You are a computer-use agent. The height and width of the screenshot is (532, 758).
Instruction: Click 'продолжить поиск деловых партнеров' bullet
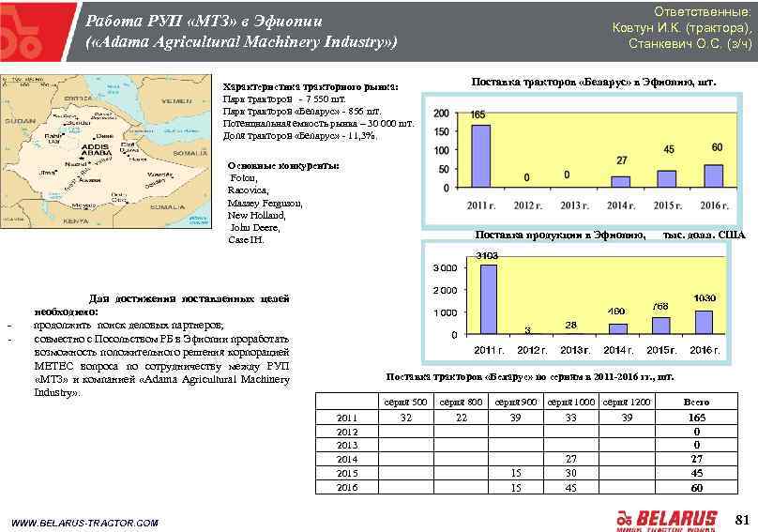[x=129, y=325]
